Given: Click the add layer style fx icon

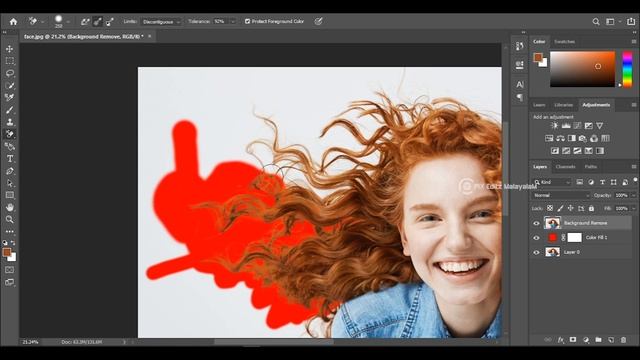Looking at the screenshot, I should [x=561, y=340].
